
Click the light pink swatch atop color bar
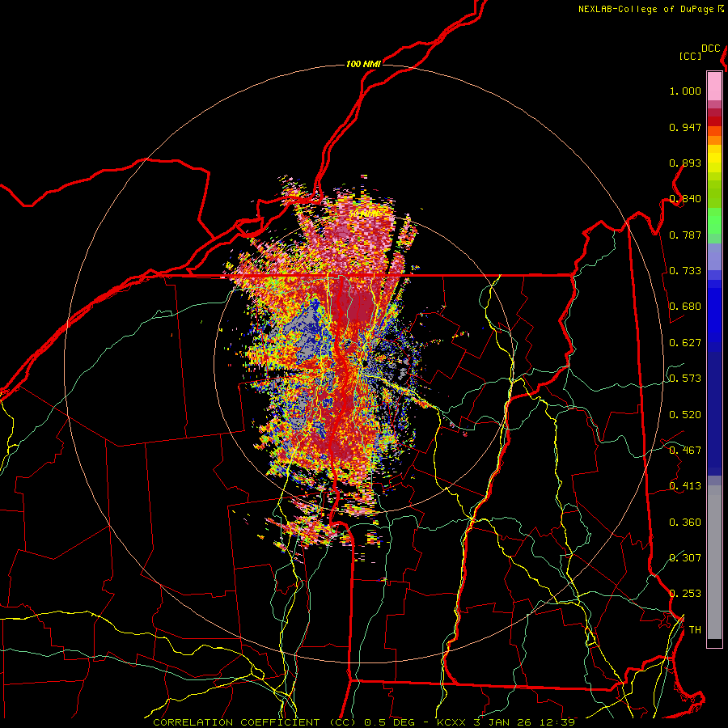(714, 86)
